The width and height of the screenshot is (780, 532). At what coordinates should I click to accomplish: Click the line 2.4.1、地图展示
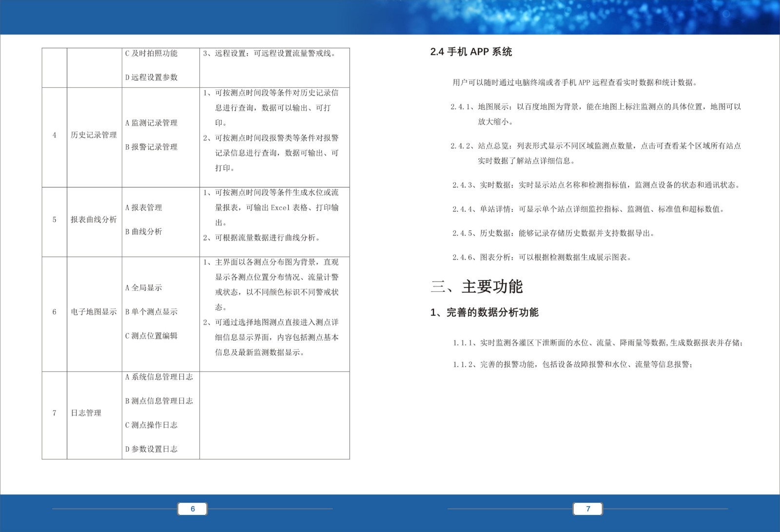[480, 106]
